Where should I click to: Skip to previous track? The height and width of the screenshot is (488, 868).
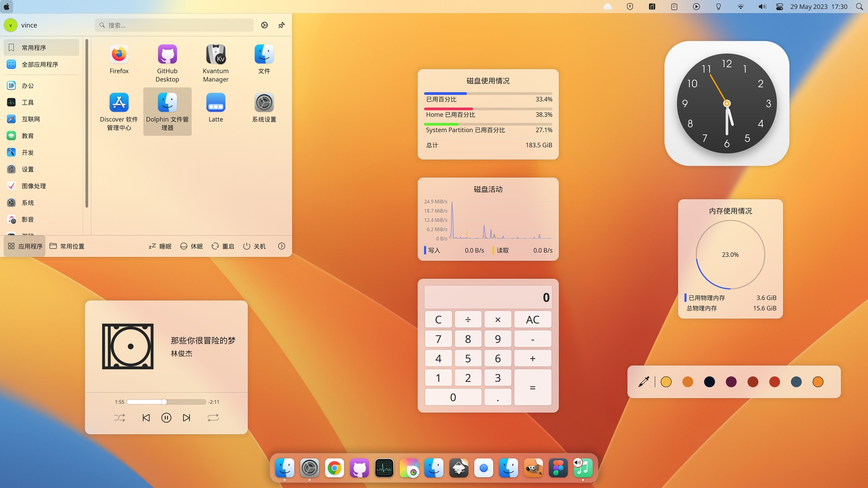(x=146, y=418)
